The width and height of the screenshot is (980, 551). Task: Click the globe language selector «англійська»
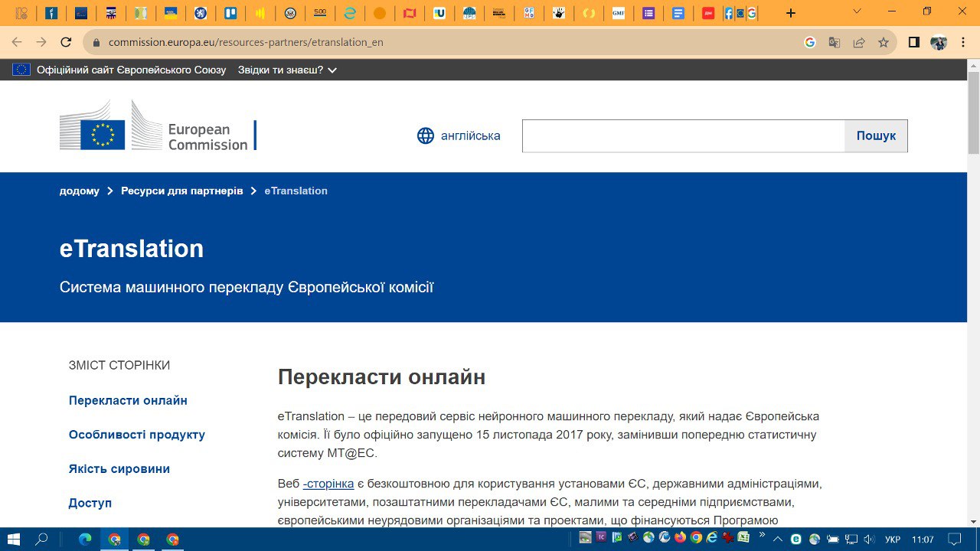pyautogui.click(x=459, y=136)
